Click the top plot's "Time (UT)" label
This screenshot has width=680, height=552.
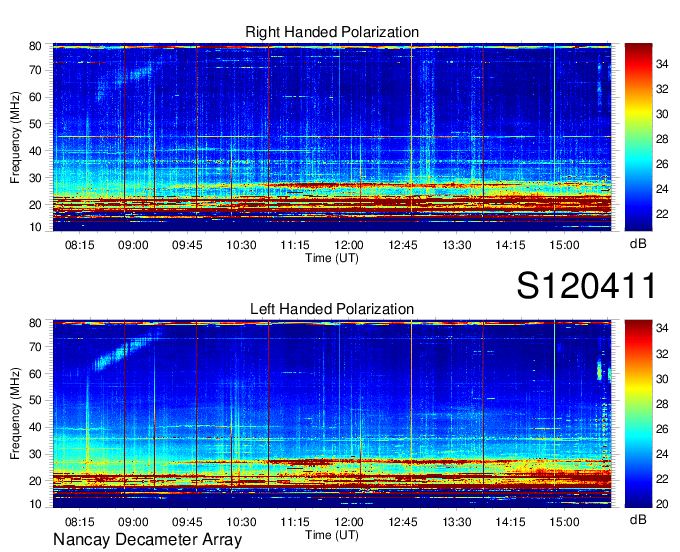(332, 258)
